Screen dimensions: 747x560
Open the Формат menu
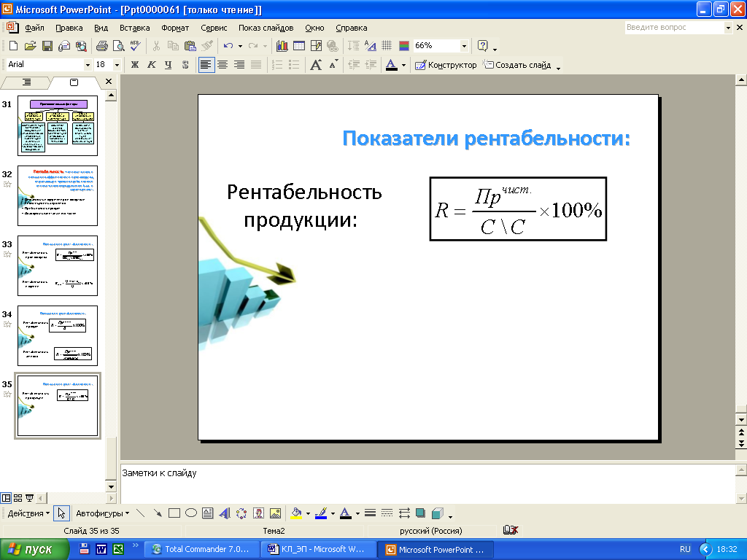coord(175,28)
